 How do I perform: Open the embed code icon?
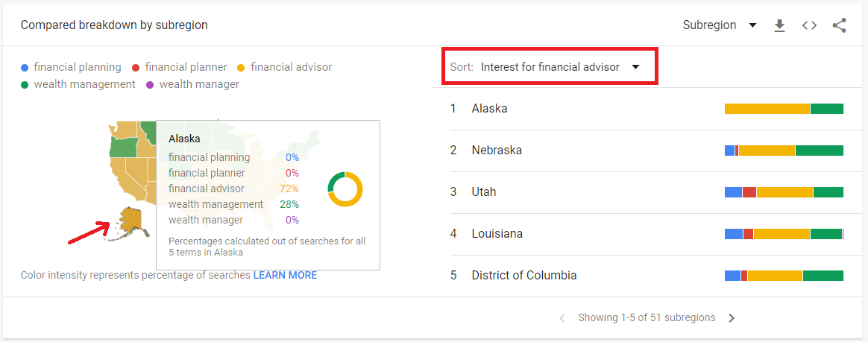pos(809,25)
